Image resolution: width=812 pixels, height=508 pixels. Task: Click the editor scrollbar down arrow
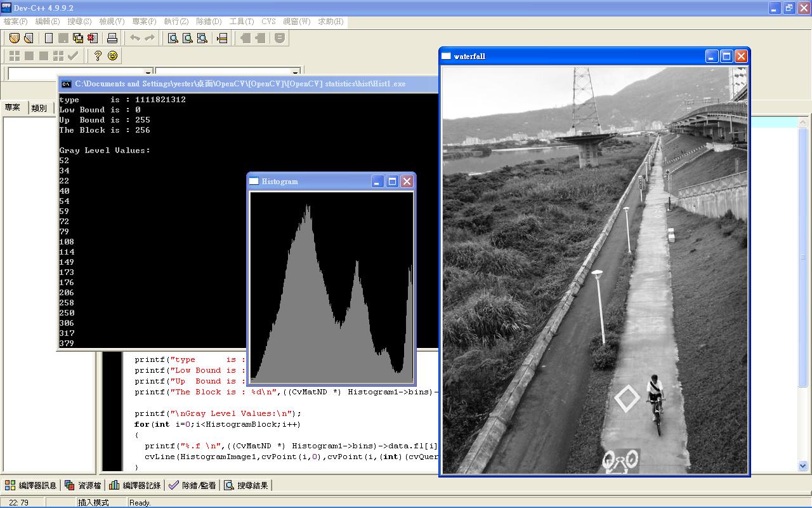(x=803, y=466)
